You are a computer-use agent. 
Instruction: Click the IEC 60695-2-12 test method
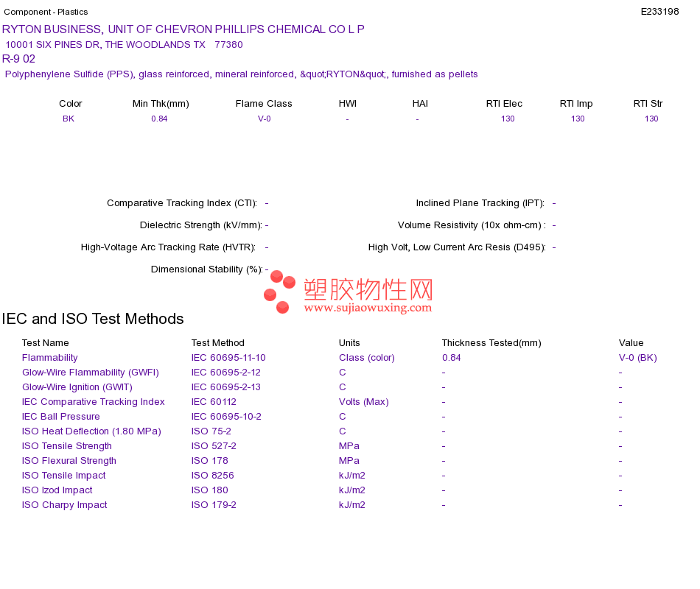coord(226,372)
